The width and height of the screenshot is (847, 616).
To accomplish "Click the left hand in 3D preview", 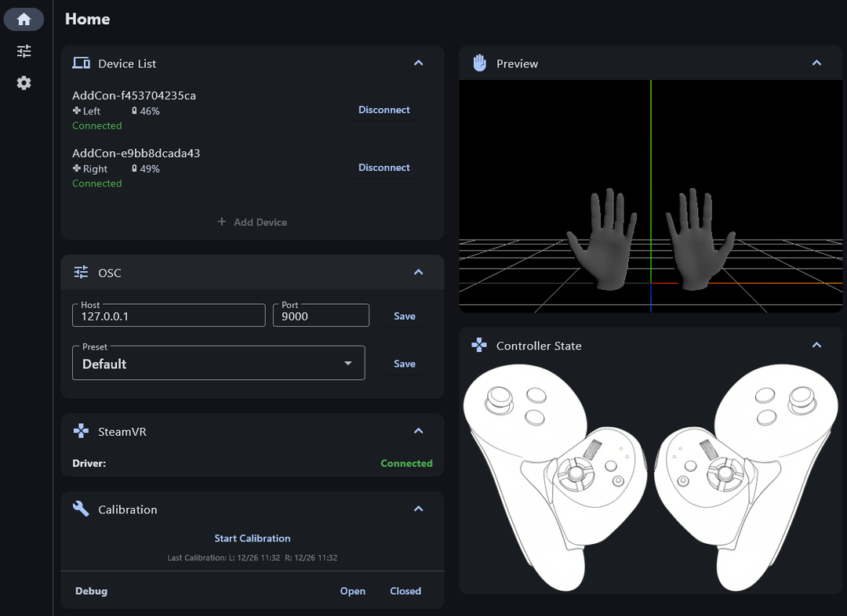I will point(602,239).
